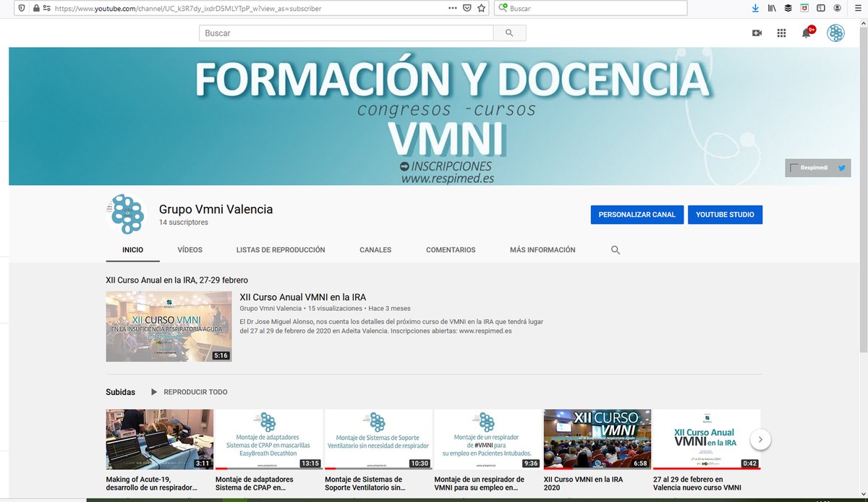Image resolution: width=868 pixels, height=502 pixels.
Task: Click the Formación y Docencia channel banner
Action: tap(434, 116)
